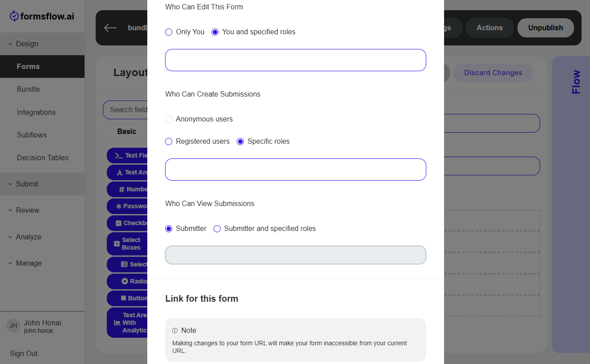Choose Registered users radio button
This screenshot has width=590, height=364.
169,142
